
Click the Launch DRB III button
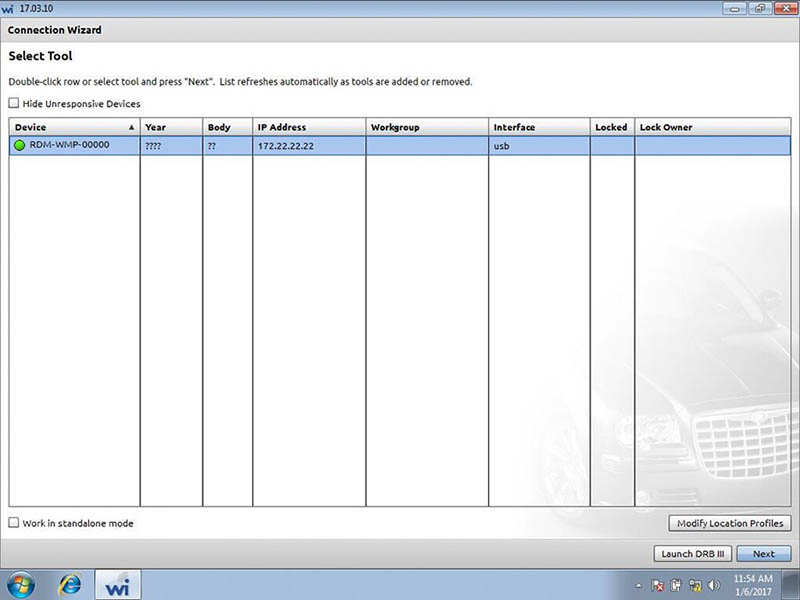692,554
